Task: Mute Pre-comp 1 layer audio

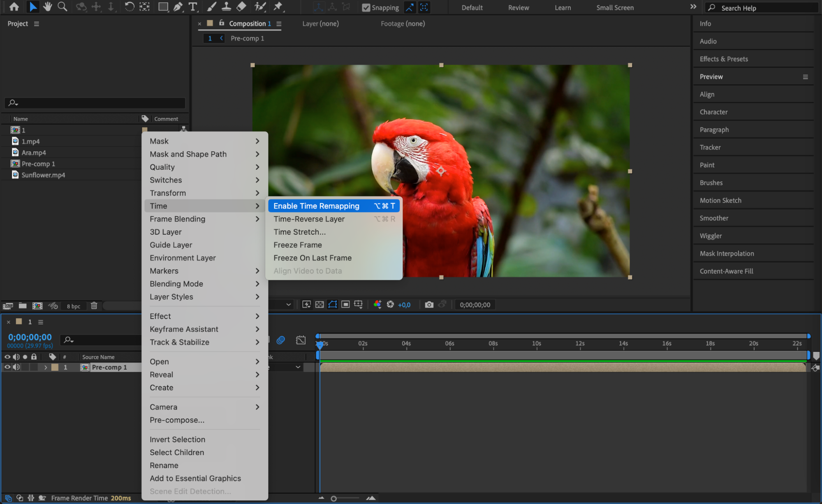Action: pyautogui.click(x=16, y=367)
